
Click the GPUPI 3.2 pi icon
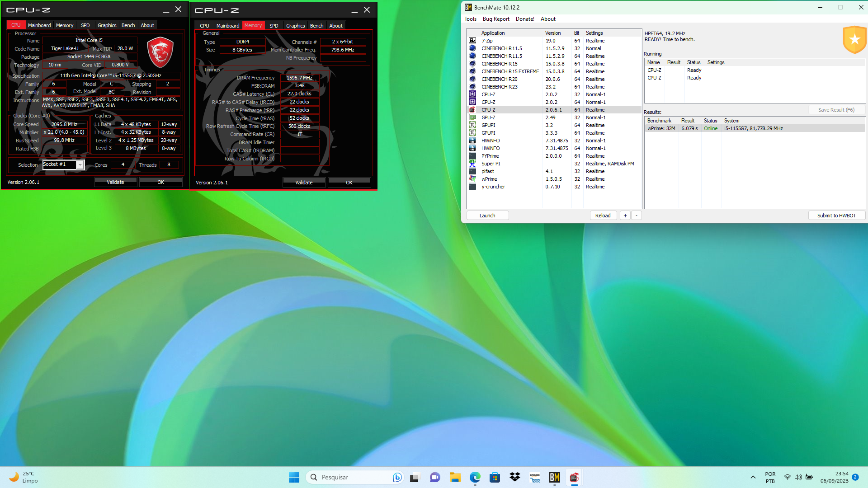[472, 125]
